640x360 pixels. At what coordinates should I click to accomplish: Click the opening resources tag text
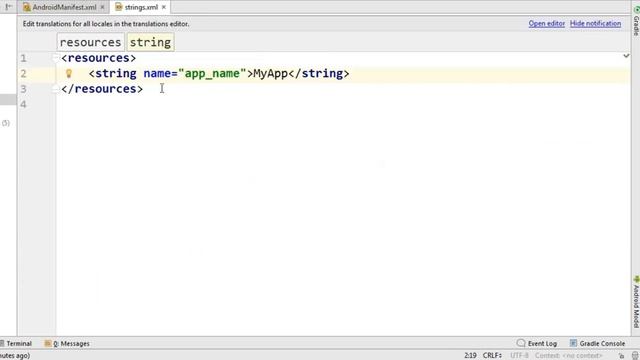pos(98,58)
